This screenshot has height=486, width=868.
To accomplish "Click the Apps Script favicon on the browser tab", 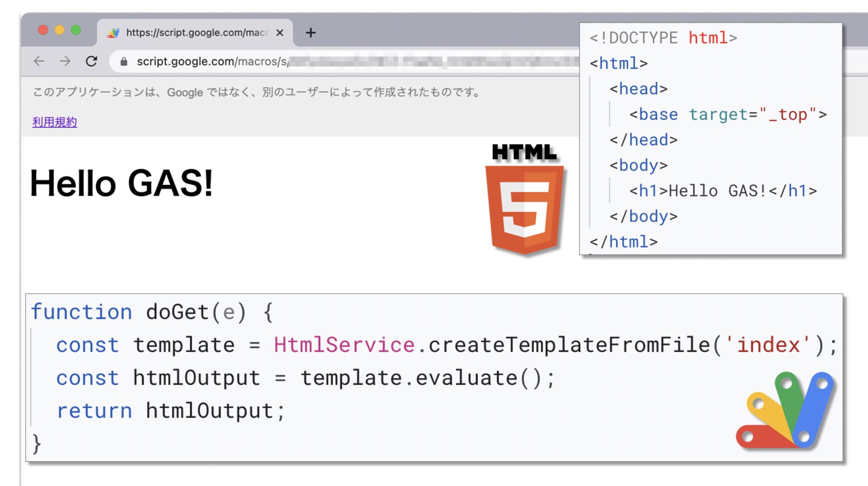I will point(114,33).
